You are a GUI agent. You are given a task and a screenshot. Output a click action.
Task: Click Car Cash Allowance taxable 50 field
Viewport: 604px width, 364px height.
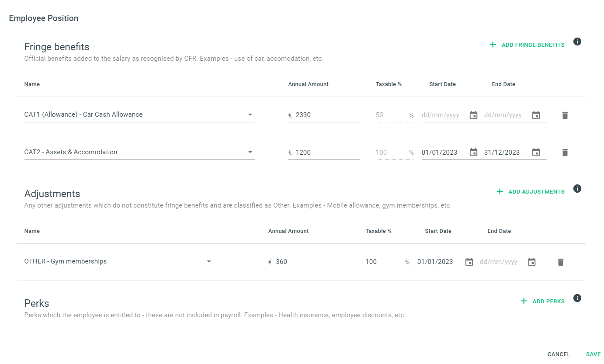(395, 115)
